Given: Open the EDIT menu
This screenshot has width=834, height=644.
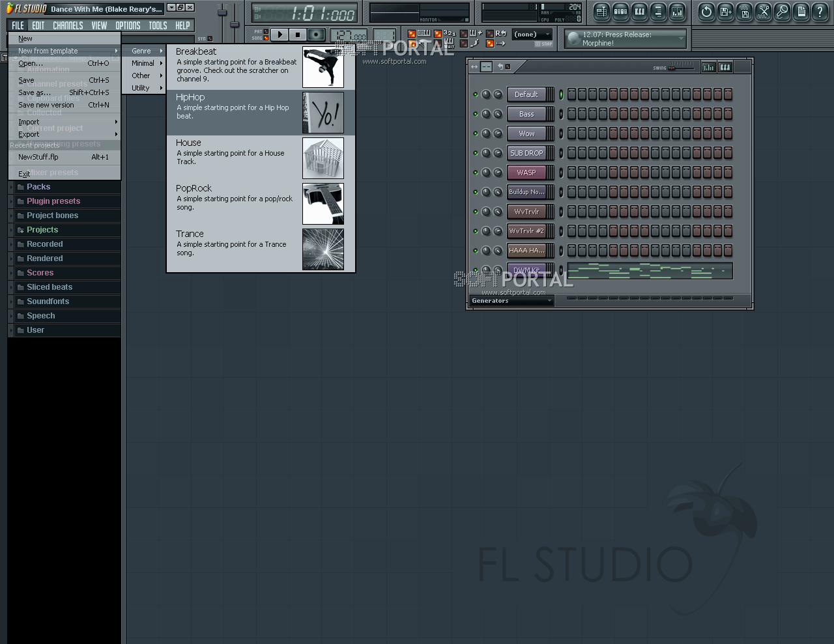Looking at the screenshot, I should (x=38, y=25).
